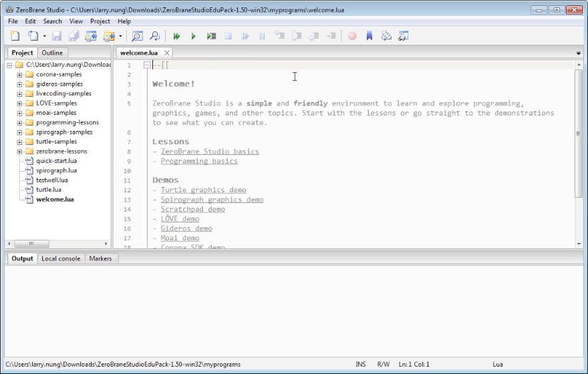
Task: Collapse the code fold at line 1
Action: [x=147, y=65]
